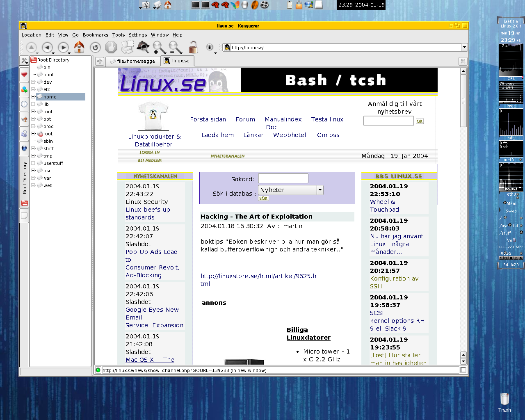525x420 pixels.
Task: Click the LOGGA IN link
Action: [x=150, y=153]
